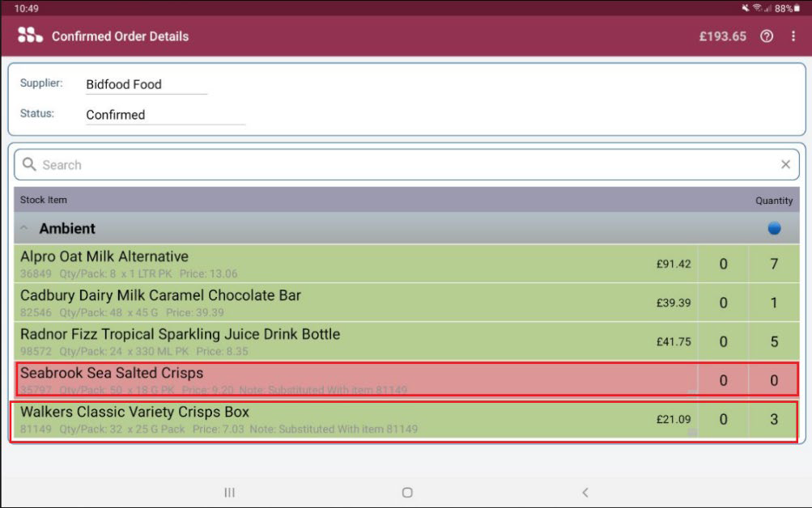Select Cadbury Dairy Milk Caramel Chocolate Bar

pos(324,303)
